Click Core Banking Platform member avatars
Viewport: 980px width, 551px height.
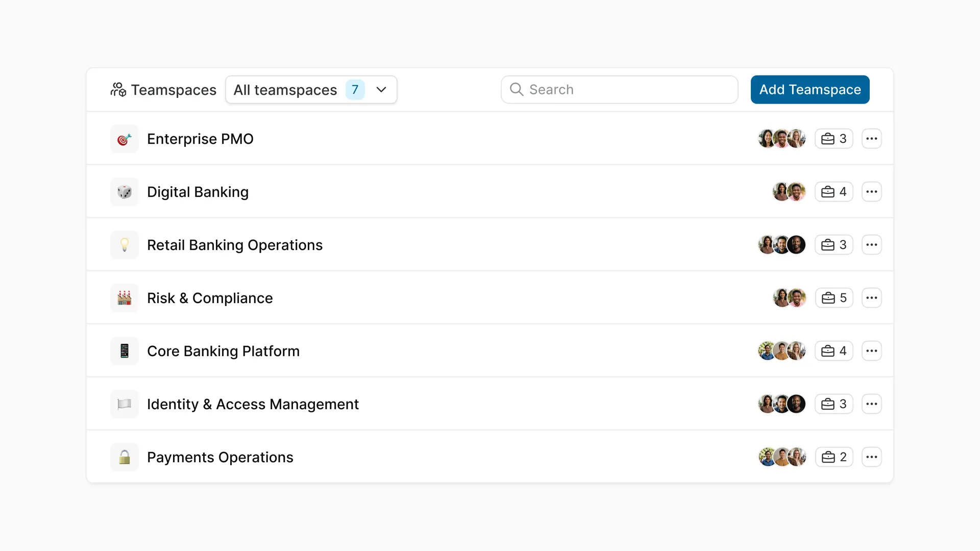click(x=782, y=351)
